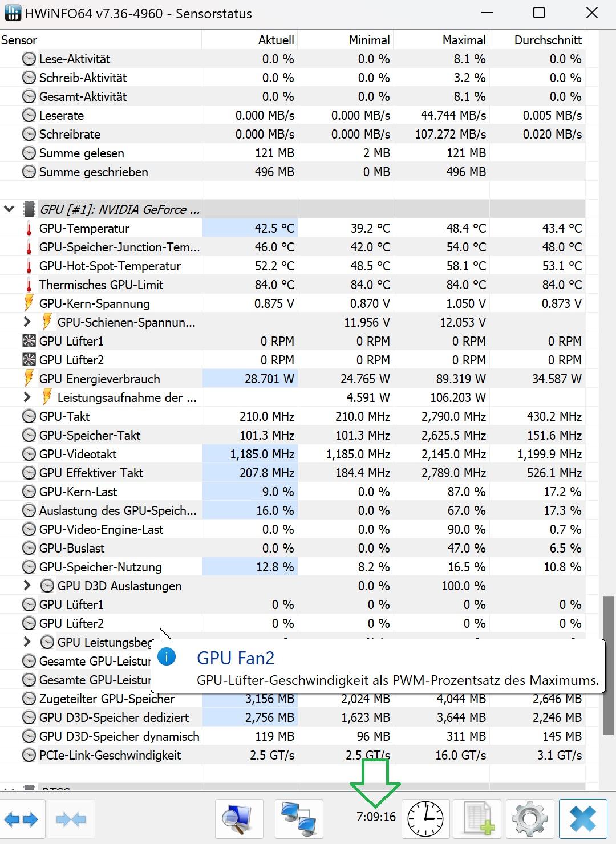Expand GPU-Schienen-Spannungen row
The width and height of the screenshot is (616, 844).
[x=27, y=322]
